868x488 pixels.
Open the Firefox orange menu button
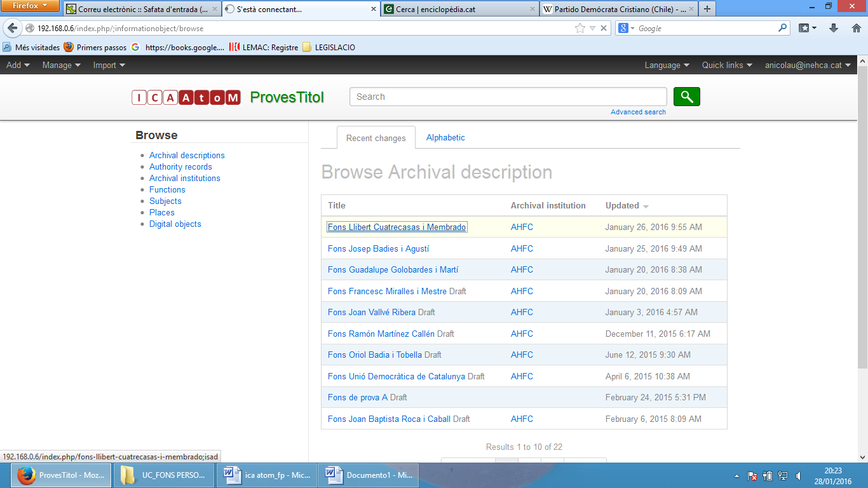[31, 6]
